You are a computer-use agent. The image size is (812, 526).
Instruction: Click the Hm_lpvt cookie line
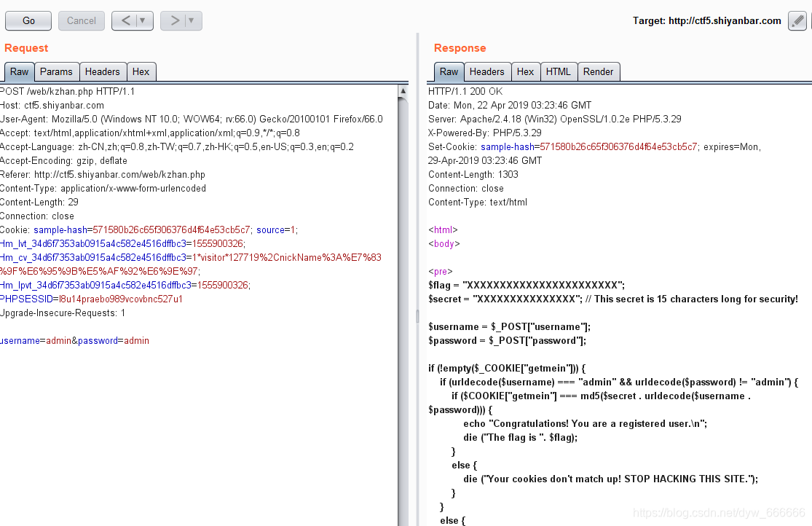(125, 285)
